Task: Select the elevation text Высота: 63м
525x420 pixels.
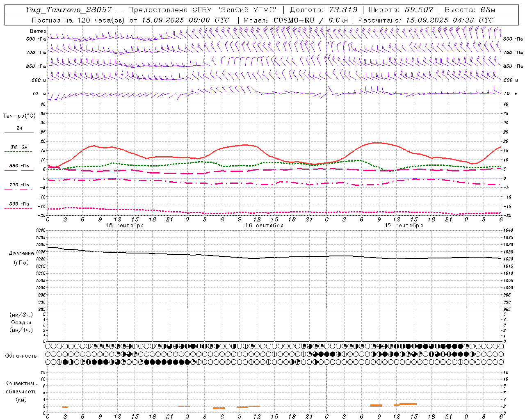Action: (x=470, y=10)
